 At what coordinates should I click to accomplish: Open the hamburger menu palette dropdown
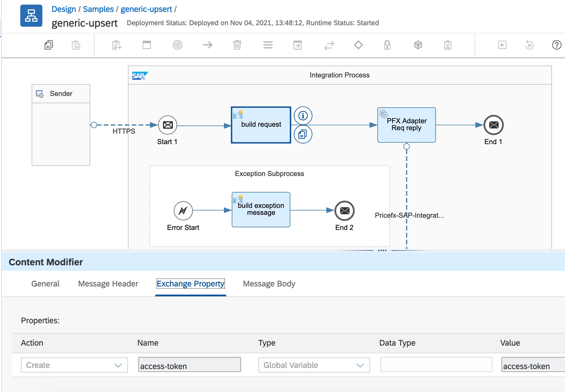pyautogui.click(x=268, y=45)
